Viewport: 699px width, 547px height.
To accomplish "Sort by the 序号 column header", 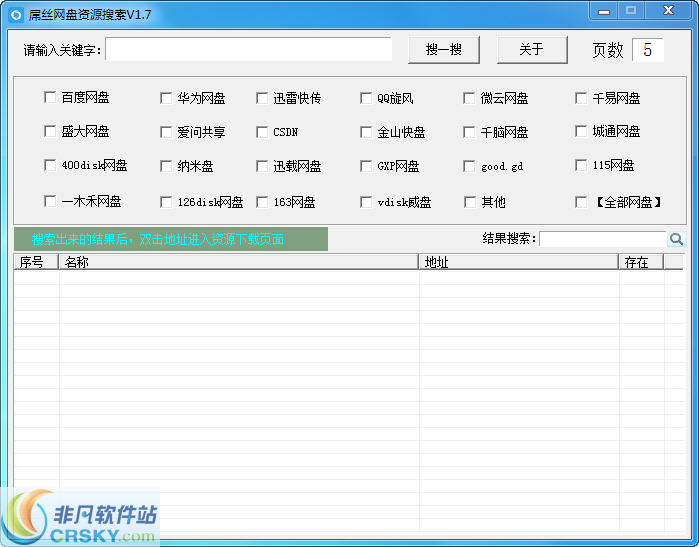I will click(36, 262).
